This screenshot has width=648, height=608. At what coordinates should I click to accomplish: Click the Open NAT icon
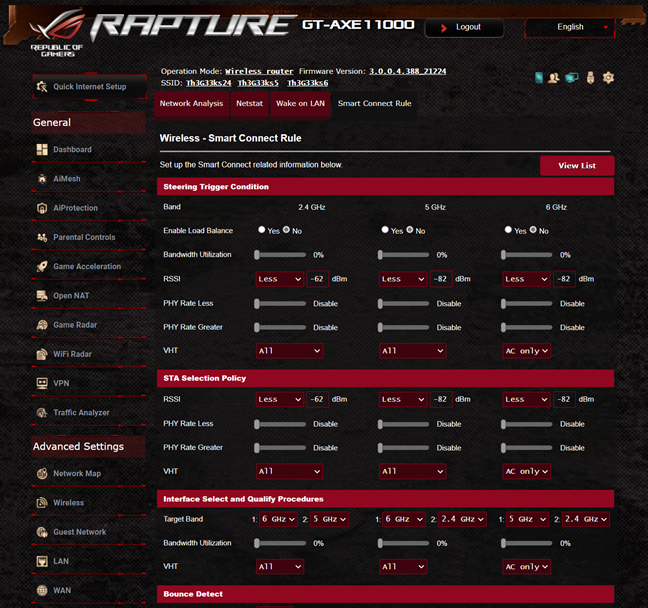[42, 296]
